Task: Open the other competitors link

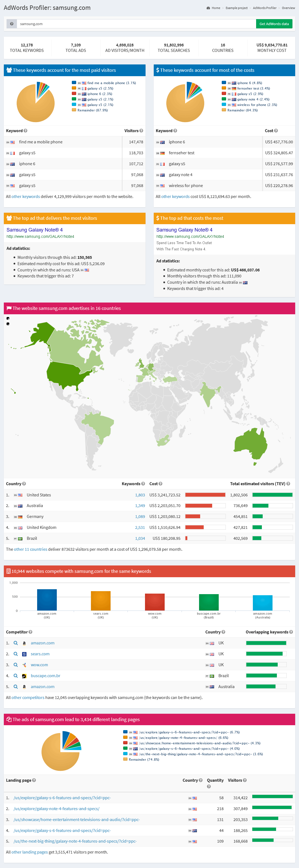Action: pyautogui.click(x=28, y=698)
